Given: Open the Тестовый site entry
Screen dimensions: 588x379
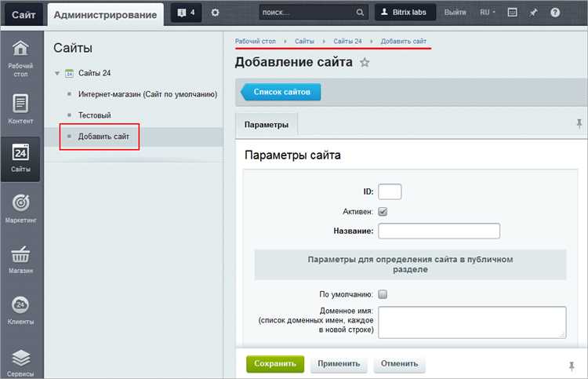Looking at the screenshot, I should (95, 115).
